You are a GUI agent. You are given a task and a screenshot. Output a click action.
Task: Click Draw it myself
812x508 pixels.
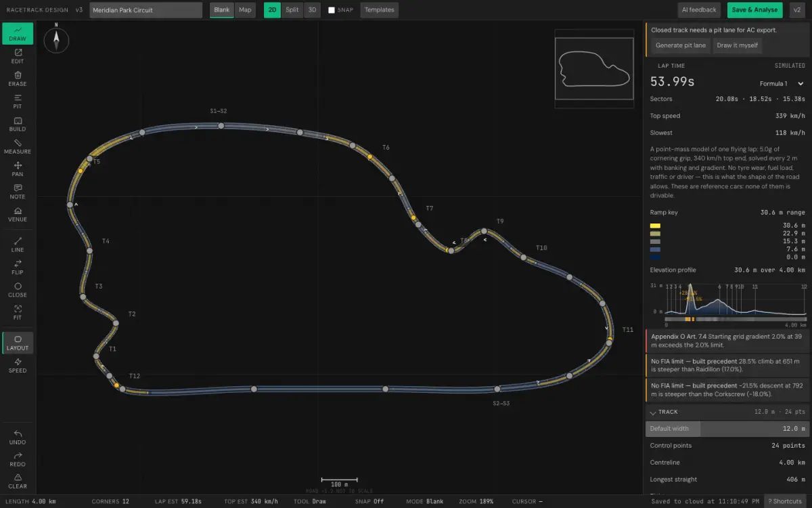tap(738, 45)
